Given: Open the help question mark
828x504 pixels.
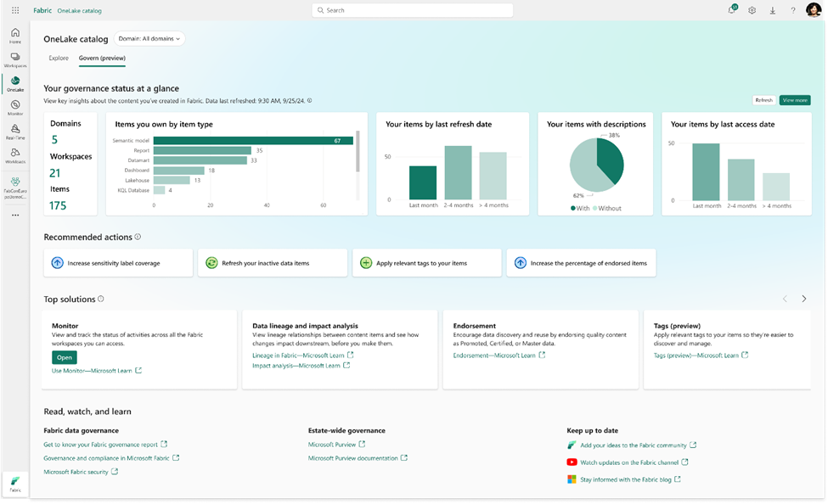Looking at the screenshot, I should pyautogui.click(x=793, y=10).
